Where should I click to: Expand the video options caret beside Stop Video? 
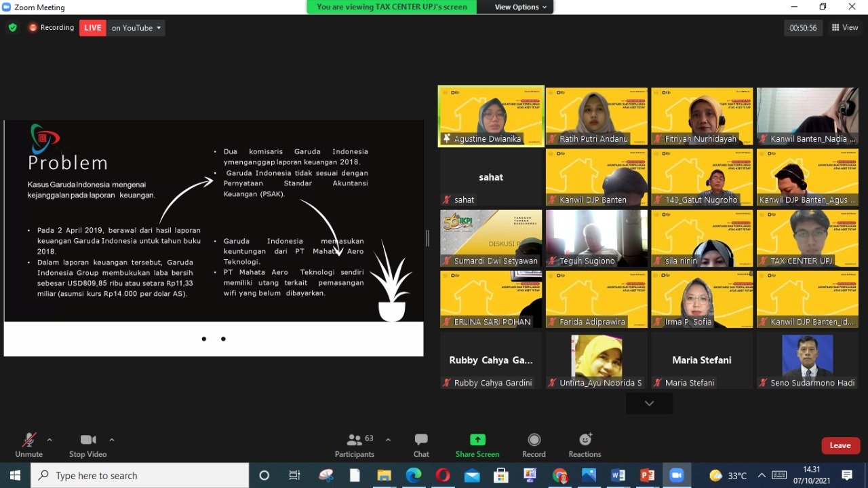(x=112, y=440)
